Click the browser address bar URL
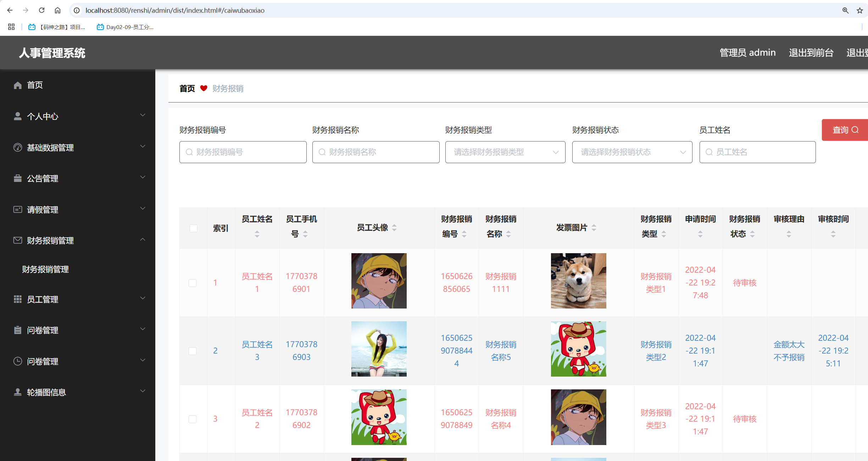The height and width of the screenshot is (461, 868). 175,10
